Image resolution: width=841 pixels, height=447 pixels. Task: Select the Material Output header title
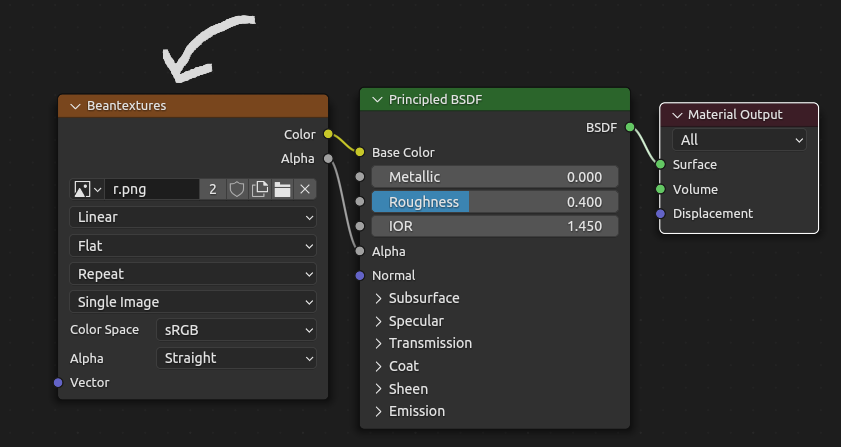(x=735, y=115)
